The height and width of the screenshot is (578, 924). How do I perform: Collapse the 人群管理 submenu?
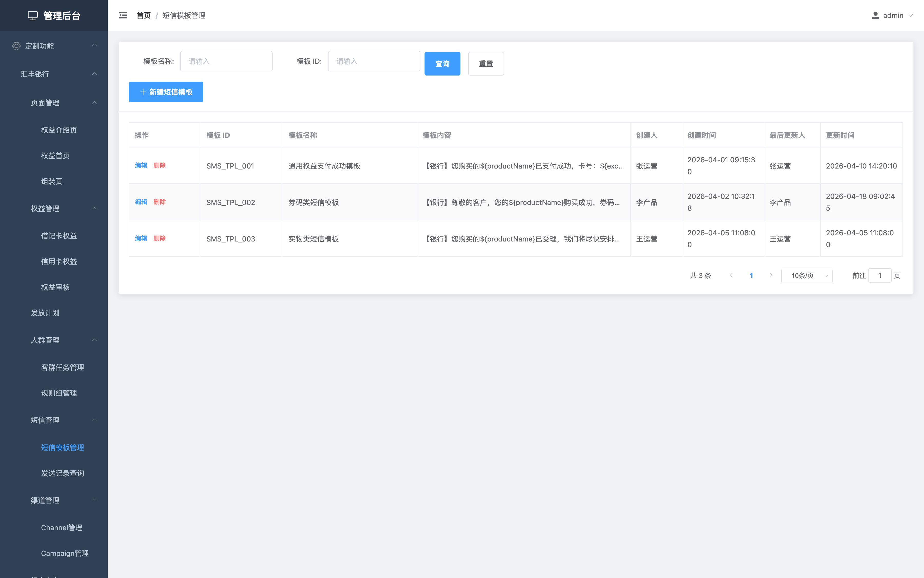[x=54, y=340]
